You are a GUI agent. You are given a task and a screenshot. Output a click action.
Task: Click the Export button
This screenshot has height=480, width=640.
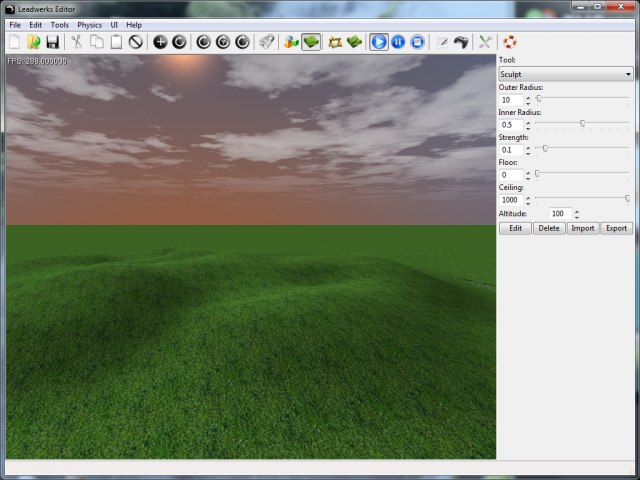click(616, 228)
